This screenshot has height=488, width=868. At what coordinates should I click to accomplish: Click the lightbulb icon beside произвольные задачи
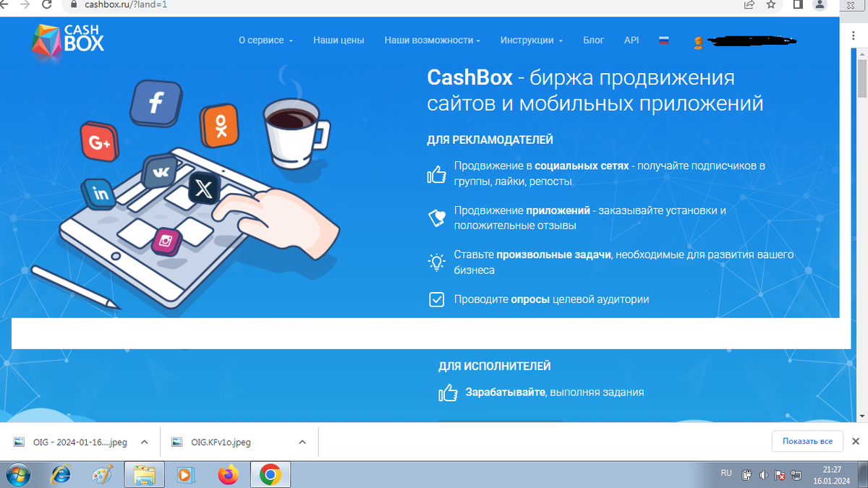[436, 262]
